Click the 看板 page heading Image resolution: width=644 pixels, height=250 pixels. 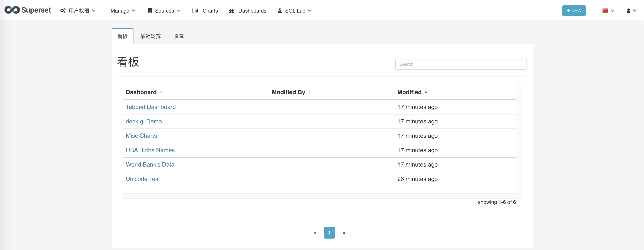point(128,62)
